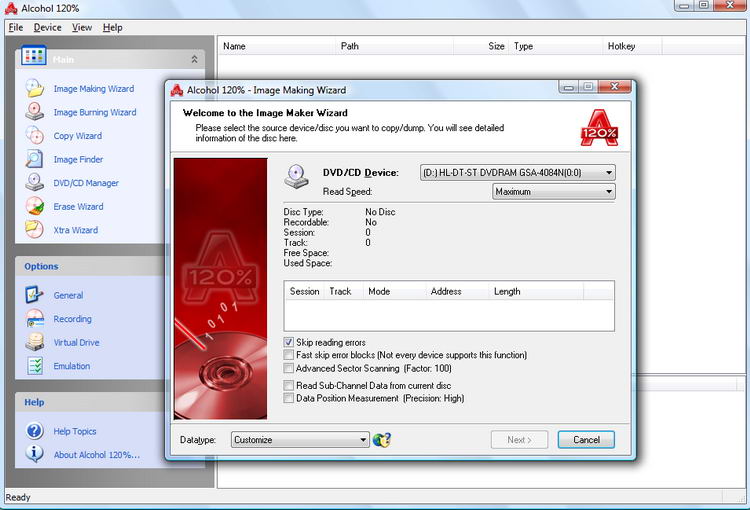Click the Cancel button
750x510 pixels.
tap(586, 439)
